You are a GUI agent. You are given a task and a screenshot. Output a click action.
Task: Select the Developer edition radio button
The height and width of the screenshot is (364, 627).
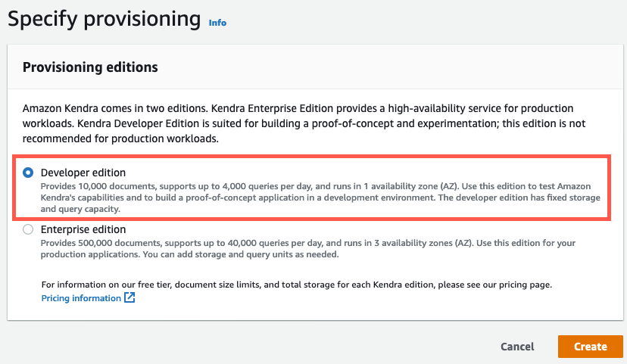(x=28, y=173)
